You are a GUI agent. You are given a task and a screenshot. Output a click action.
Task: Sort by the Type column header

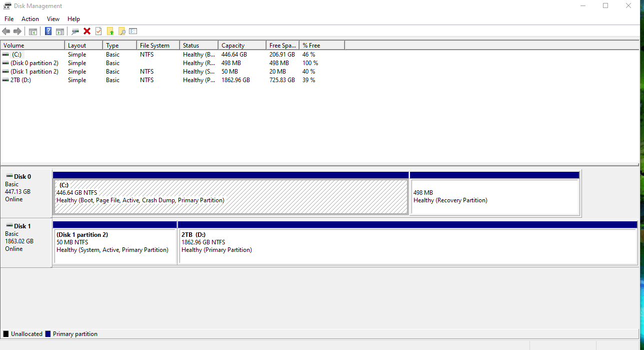tap(119, 45)
